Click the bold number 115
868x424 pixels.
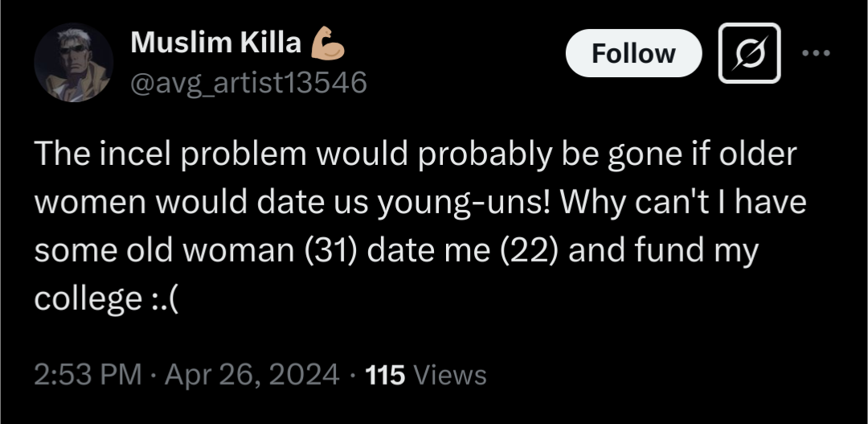(385, 375)
